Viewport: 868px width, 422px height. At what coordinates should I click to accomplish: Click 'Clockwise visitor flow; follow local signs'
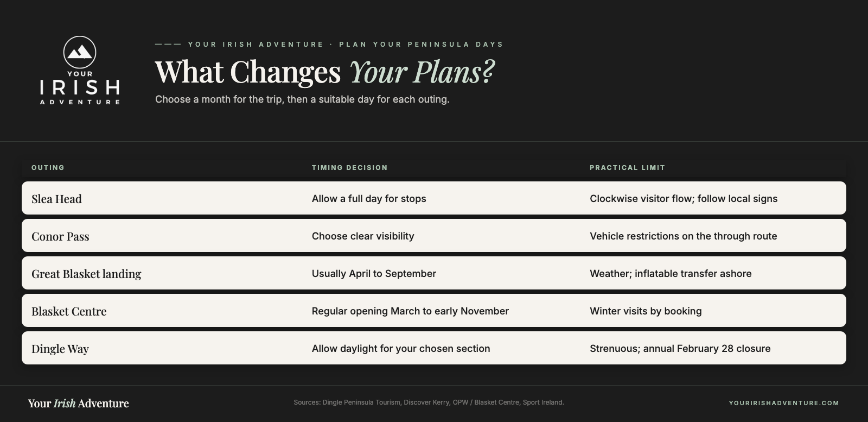click(684, 199)
